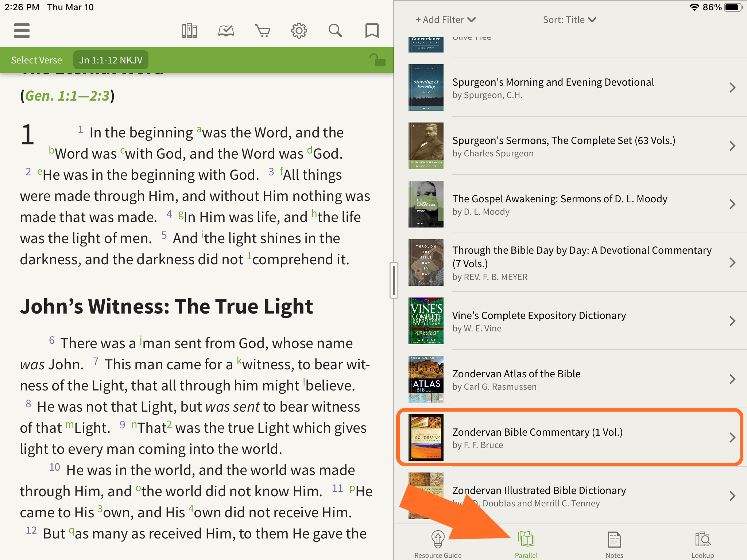
Task: Open the Gen. 1:1—2:3 cross-reference link
Action: (x=67, y=96)
